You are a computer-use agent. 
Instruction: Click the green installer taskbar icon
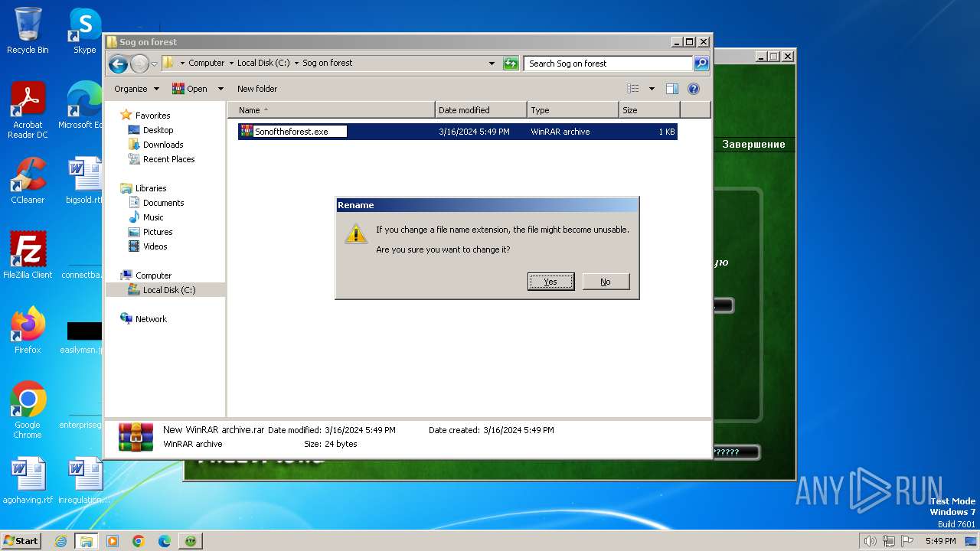[191, 541]
